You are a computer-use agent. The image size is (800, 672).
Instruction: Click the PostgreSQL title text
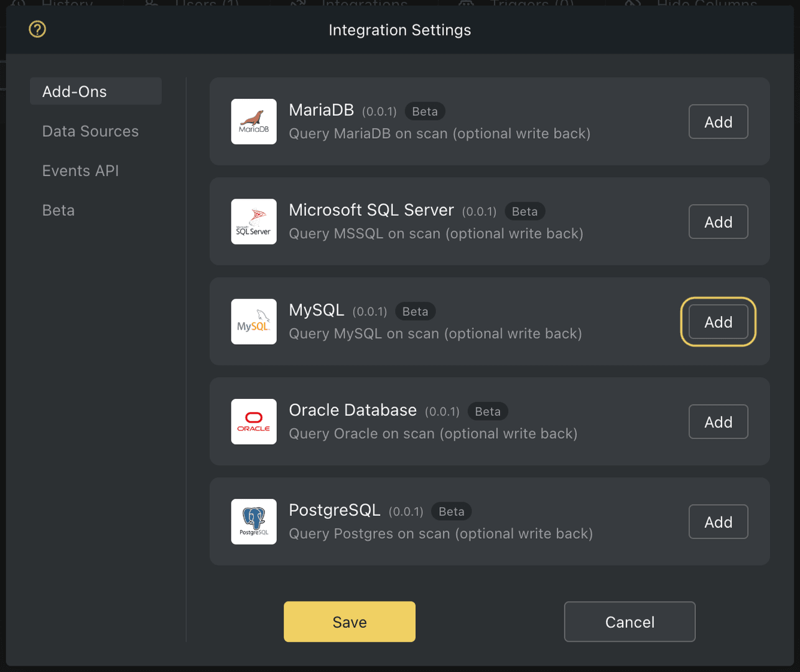coord(335,510)
